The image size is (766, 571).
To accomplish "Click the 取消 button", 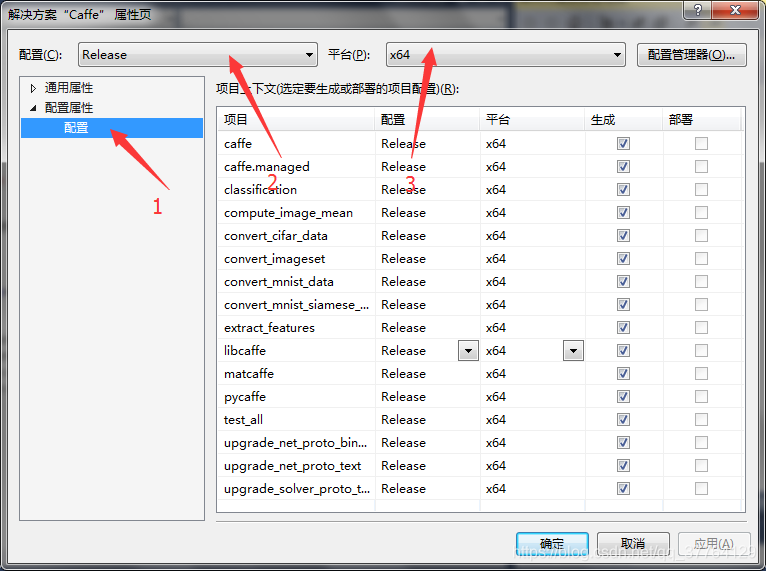I will [633, 544].
